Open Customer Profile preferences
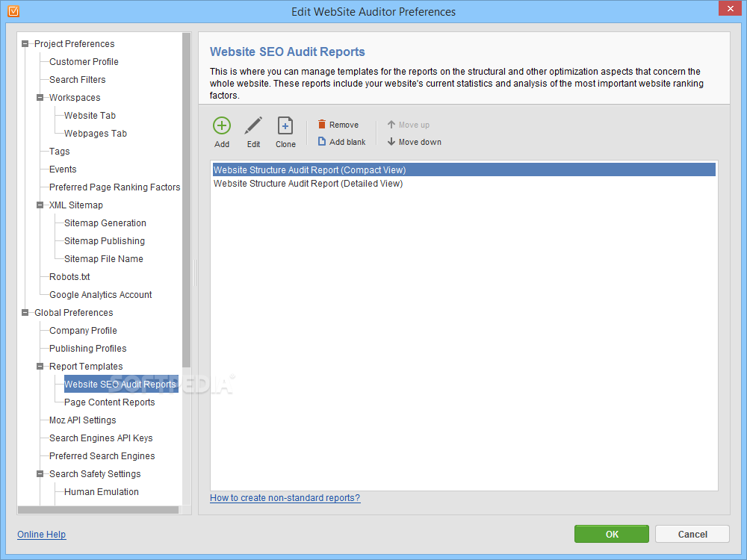The width and height of the screenshot is (747, 560). pos(84,62)
